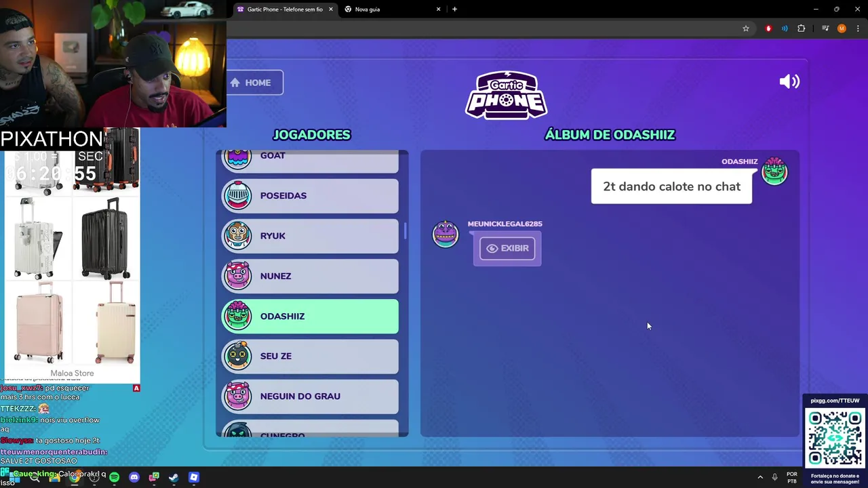Image resolution: width=868 pixels, height=488 pixels.
Task: Expand the system tray hidden icons chevron
Action: (760, 477)
